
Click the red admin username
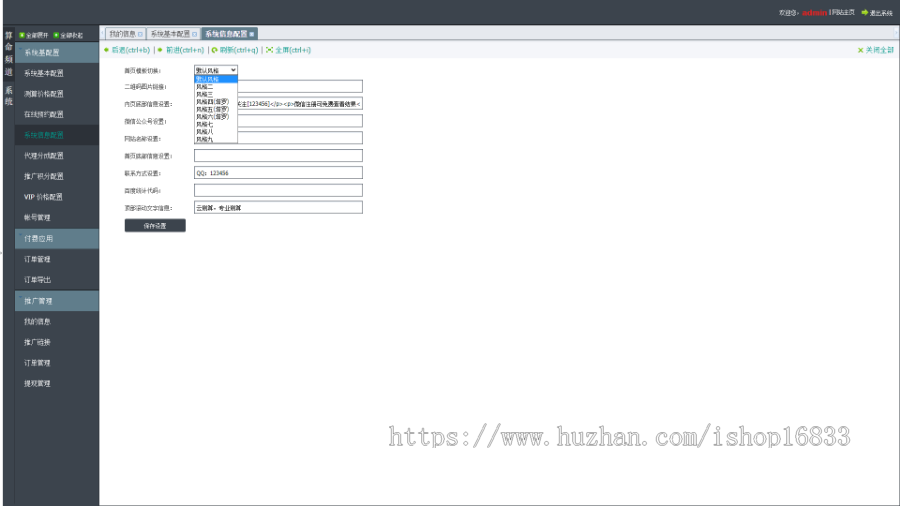coord(814,13)
